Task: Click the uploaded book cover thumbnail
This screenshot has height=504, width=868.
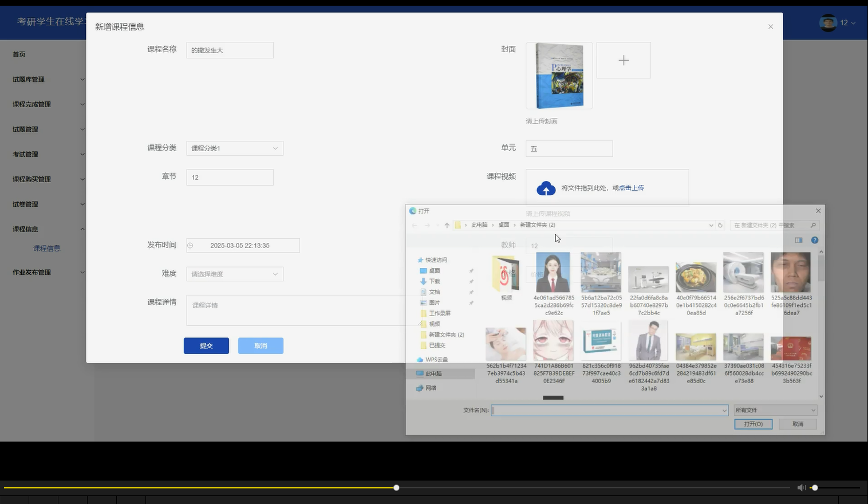Action: (x=559, y=76)
